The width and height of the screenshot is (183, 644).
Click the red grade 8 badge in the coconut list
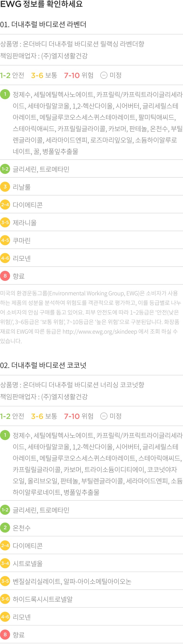point(5,635)
